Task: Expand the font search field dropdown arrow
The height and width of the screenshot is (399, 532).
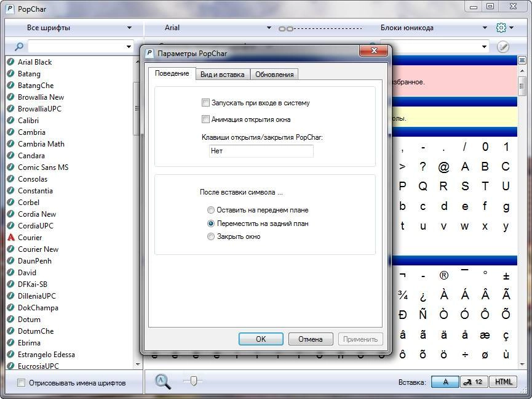Action: pyautogui.click(x=129, y=47)
